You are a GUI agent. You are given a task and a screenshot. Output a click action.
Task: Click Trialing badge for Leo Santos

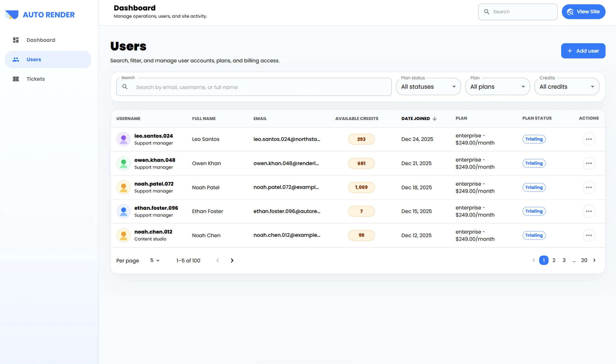click(534, 139)
